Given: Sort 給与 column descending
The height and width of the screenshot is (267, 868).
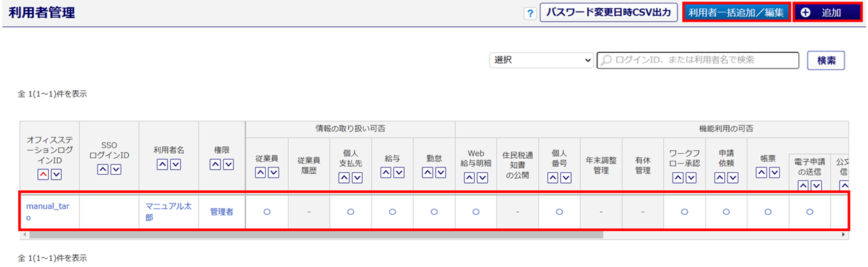Looking at the screenshot, I should pyautogui.click(x=399, y=173).
